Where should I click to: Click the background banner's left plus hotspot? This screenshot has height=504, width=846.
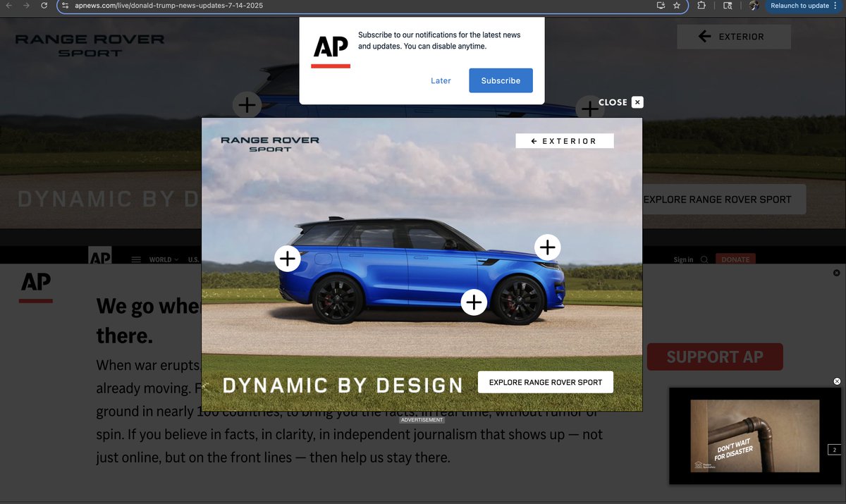tap(247, 106)
